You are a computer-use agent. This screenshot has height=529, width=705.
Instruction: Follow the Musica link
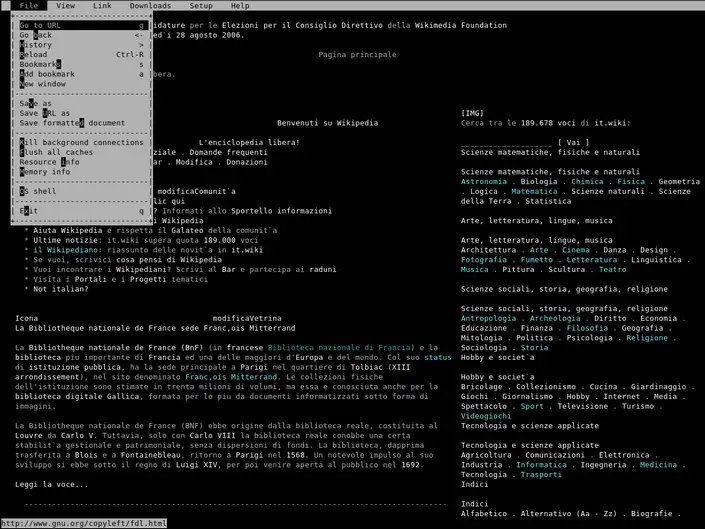pyautogui.click(x=474, y=270)
